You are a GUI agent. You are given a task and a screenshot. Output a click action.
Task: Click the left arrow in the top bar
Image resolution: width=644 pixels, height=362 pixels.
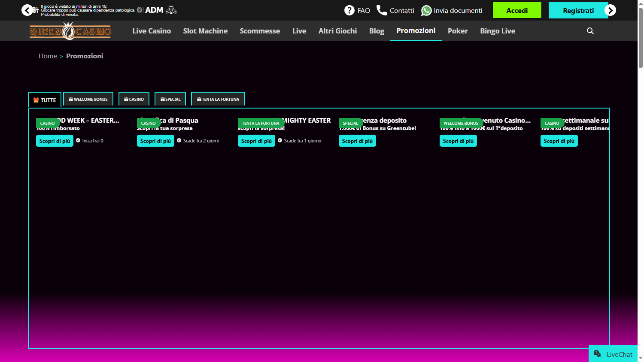coord(27,10)
